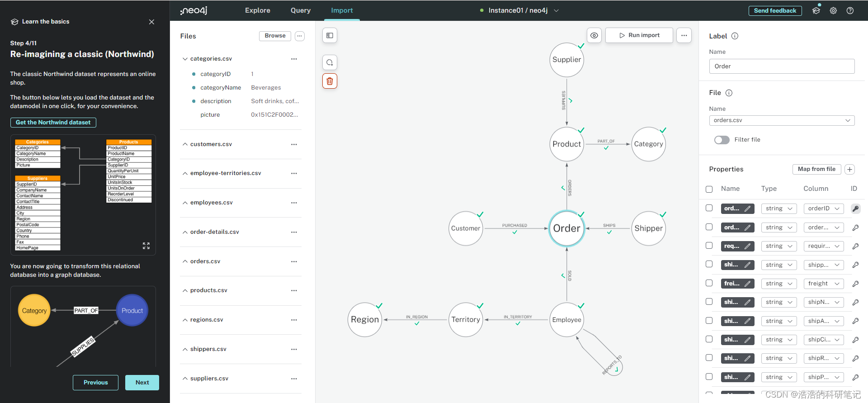Image resolution: width=868 pixels, height=403 pixels.
Task: Check the shipR... property row checkbox
Action: click(x=709, y=358)
